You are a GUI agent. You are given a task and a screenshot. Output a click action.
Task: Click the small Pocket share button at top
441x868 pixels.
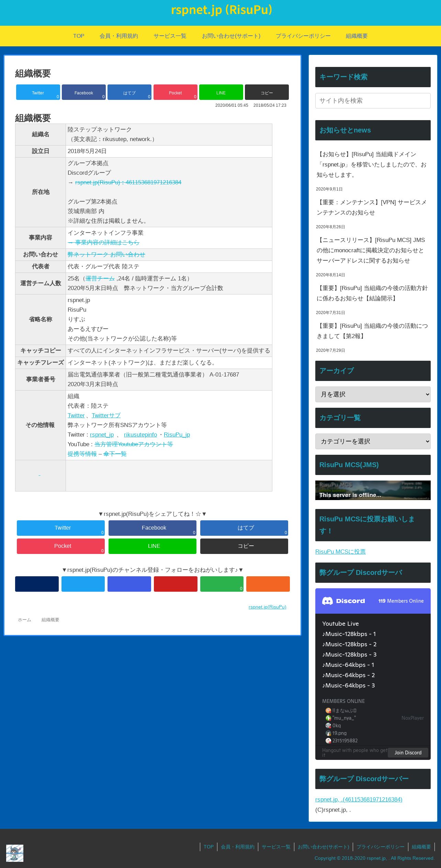coord(176,92)
